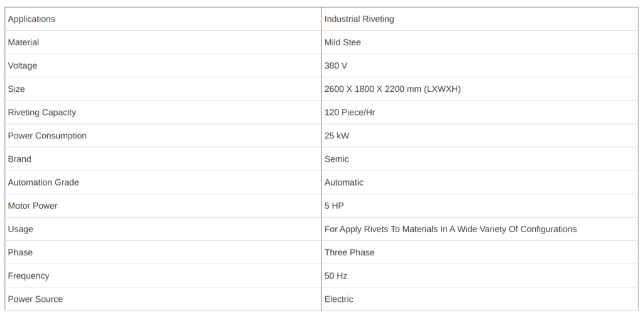Select the 380 V value
644x317 pixels.
336,65
